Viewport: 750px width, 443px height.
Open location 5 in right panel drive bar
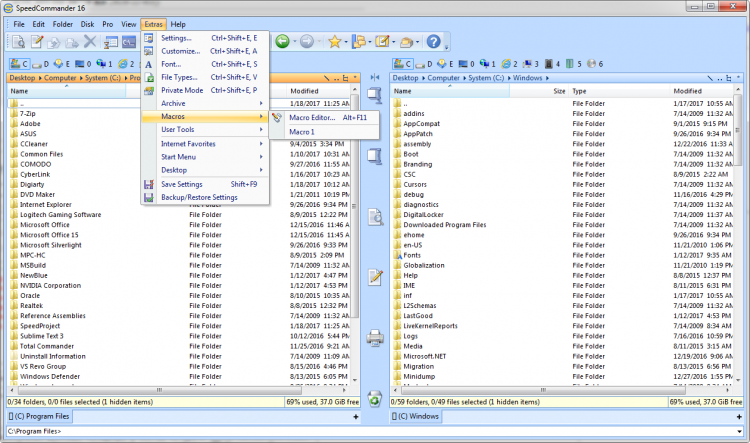point(574,64)
